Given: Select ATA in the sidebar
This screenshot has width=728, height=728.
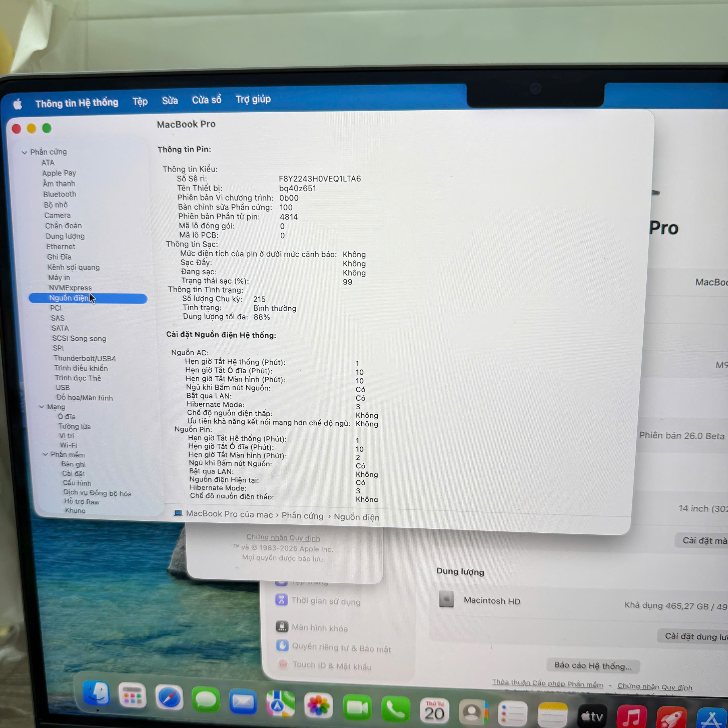Looking at the screenshot, I should point(48,163).
